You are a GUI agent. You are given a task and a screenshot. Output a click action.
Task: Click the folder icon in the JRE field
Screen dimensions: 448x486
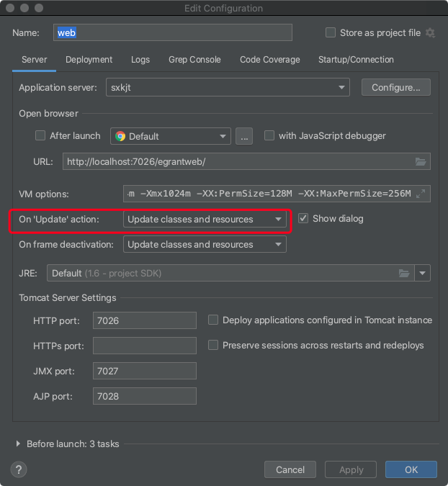pyautogui.click(x=405, y=274)
